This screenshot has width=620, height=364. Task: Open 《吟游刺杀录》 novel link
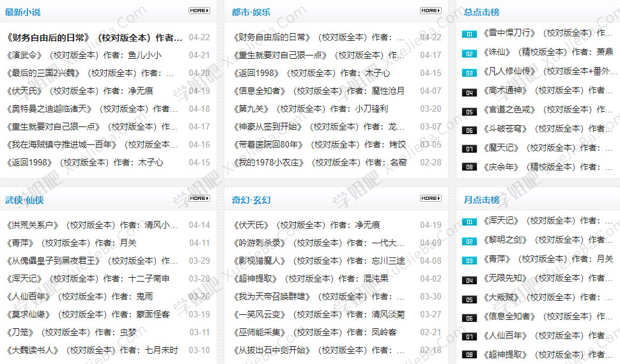click(x=319, y=243)
